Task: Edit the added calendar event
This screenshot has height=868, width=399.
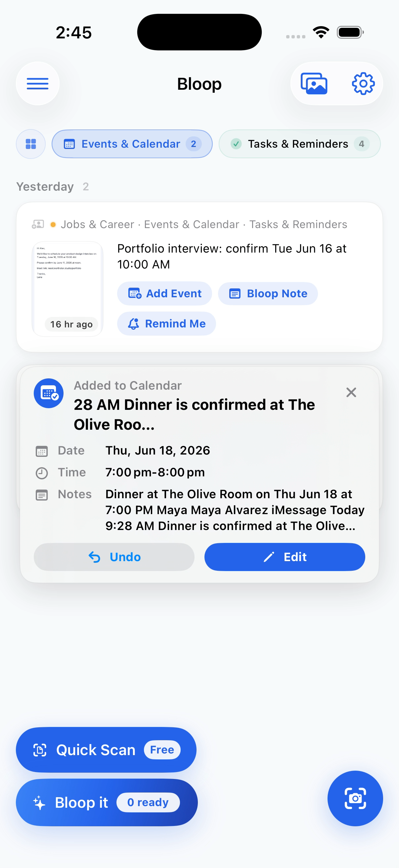Action: point(285,557)
